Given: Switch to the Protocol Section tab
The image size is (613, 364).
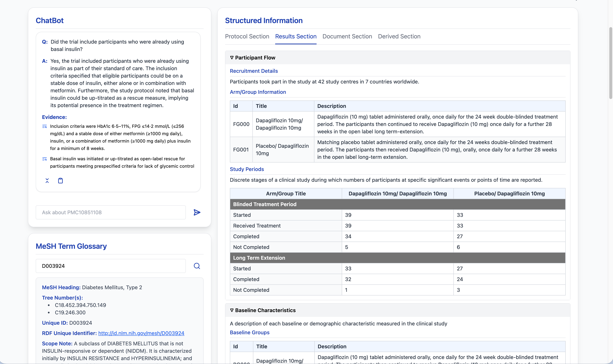Looking at the screenshot, I should click(x=247, y=36).
